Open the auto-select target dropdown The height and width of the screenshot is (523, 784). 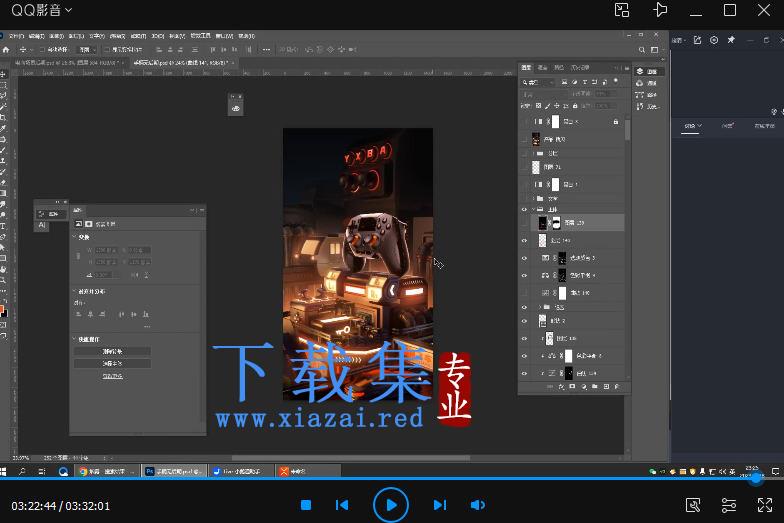88,50
